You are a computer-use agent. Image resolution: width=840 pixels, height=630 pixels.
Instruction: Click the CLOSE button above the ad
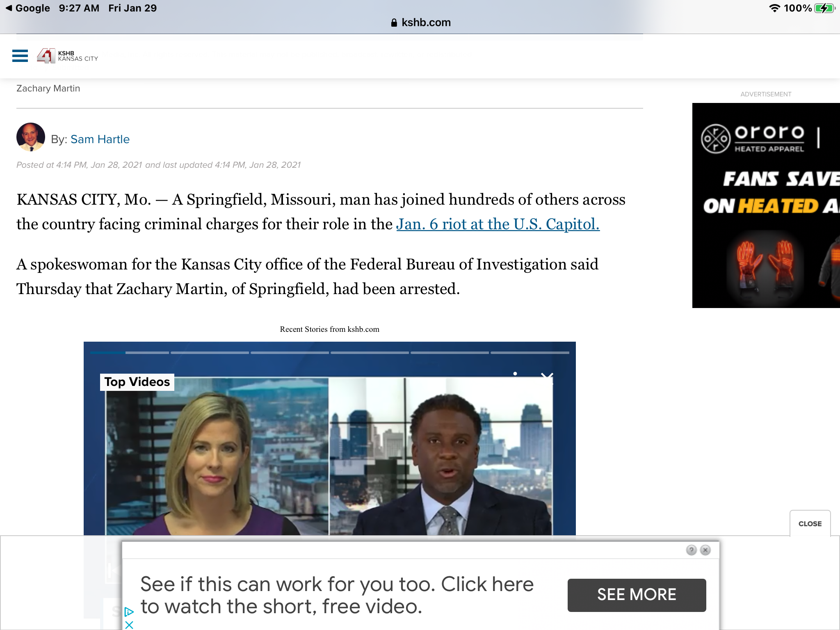click(810, 524)
